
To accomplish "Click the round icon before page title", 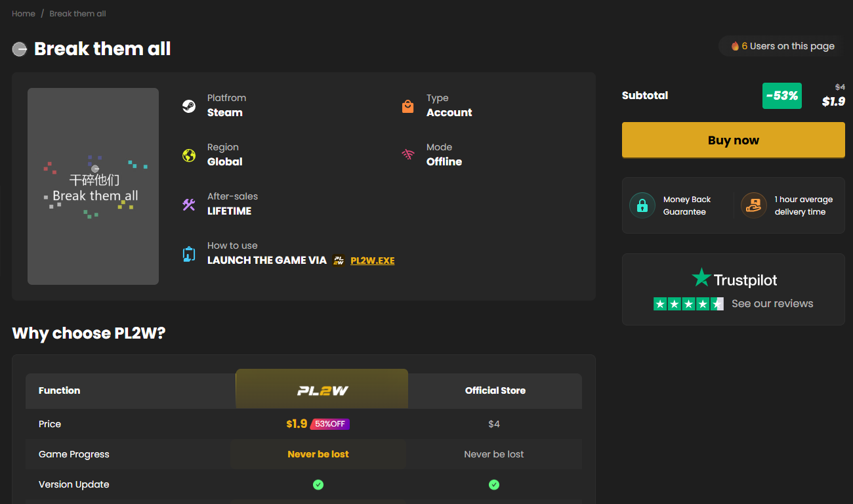I will click(x=20, y=49).
